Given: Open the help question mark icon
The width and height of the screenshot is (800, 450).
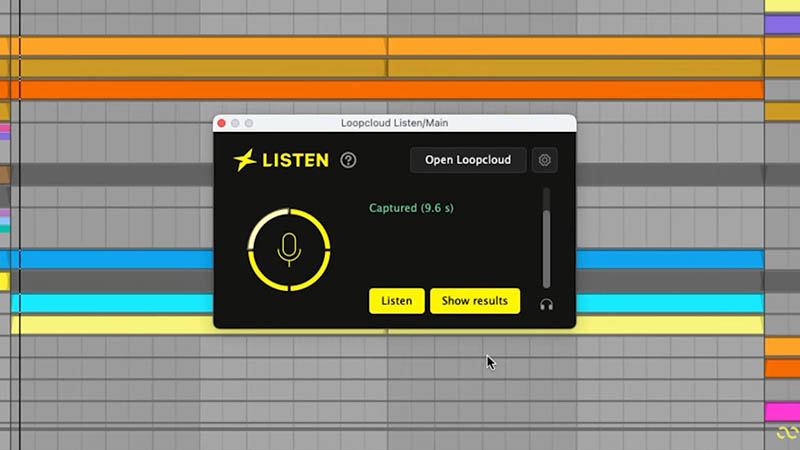Looking at the screenshot, I should coord(348,160).
